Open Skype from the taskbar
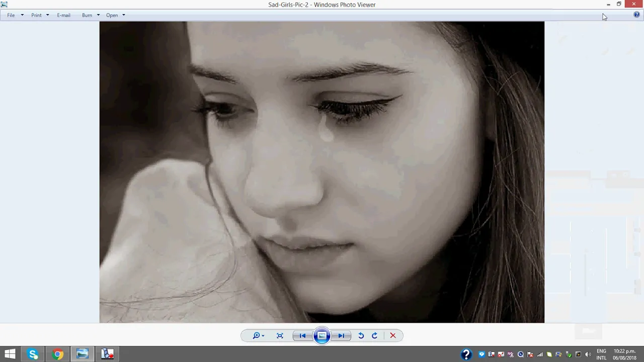Image resolution: width=644 pixels, height=362 pixels. [33, 354]
